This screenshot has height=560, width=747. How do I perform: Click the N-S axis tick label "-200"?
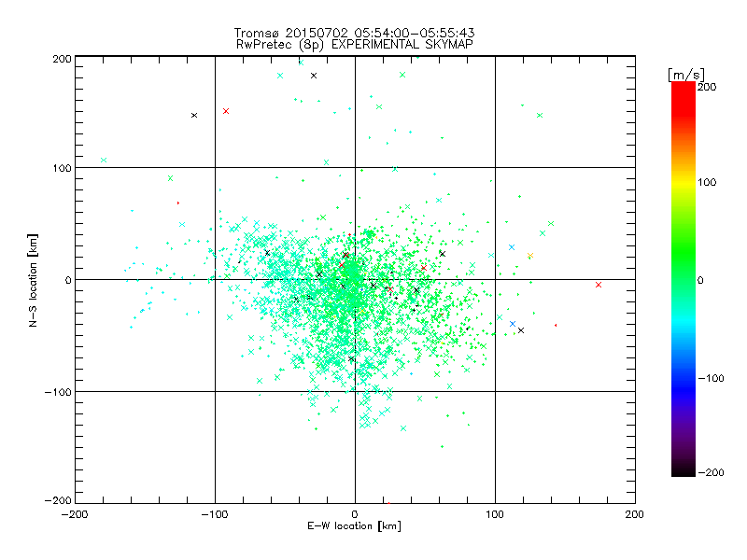click(x=58, y=500)
